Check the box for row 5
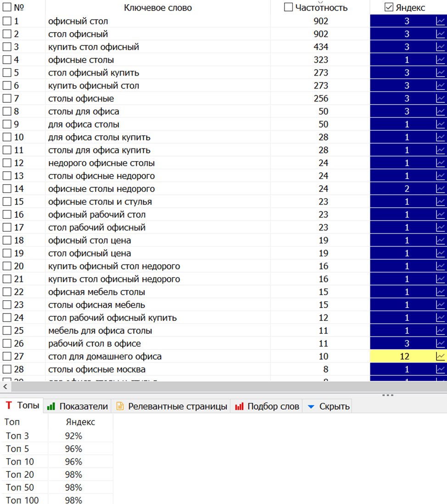Viewport: 447px width, 504px height. (x=7, y=73)
